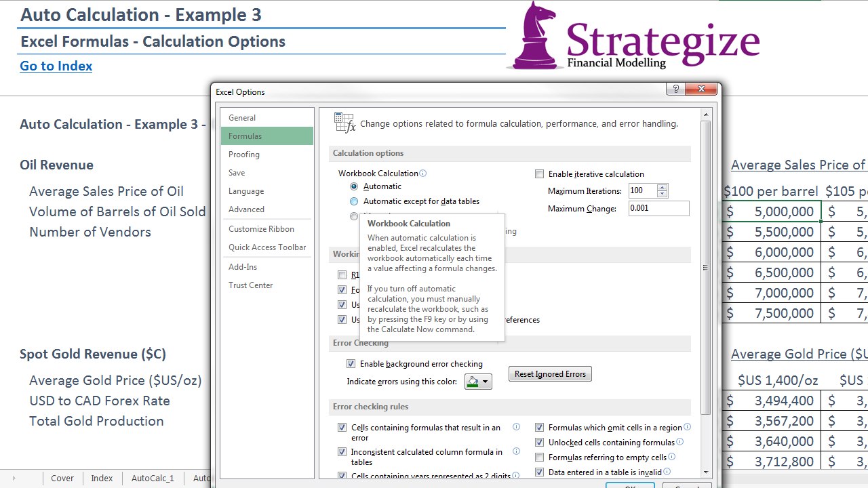Click the formula calculation fx header icon
The image size is (868, 488).
pos(344,123)
